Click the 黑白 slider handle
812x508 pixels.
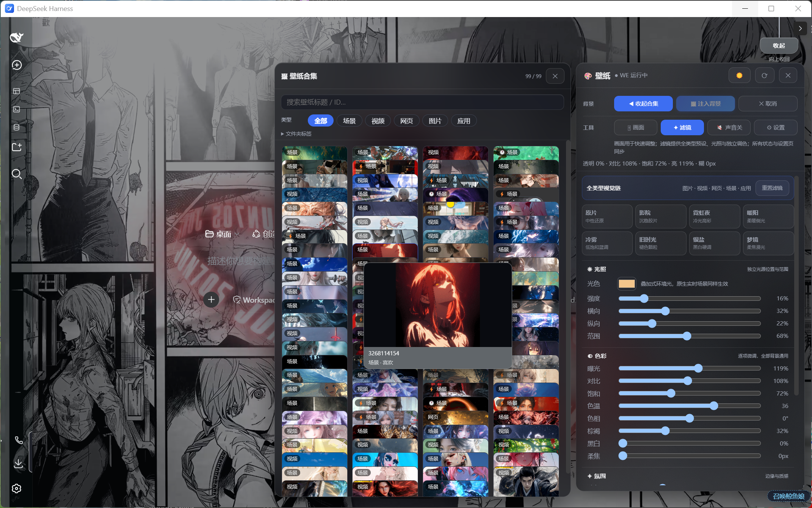[622, 443]
